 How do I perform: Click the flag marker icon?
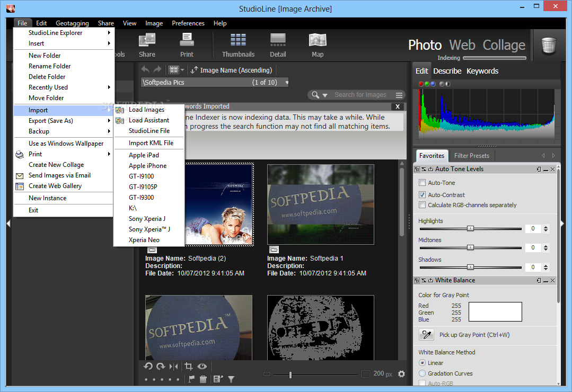(191, 379)
